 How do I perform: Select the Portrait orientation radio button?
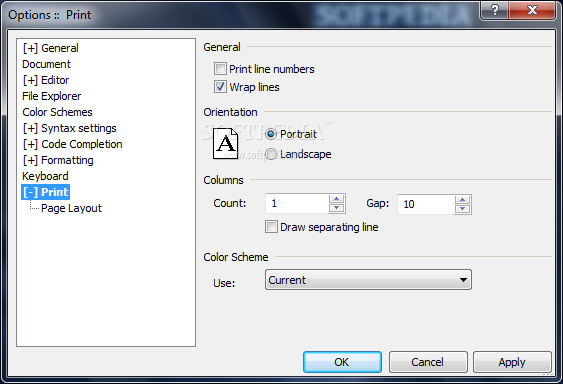pos(271,134)
